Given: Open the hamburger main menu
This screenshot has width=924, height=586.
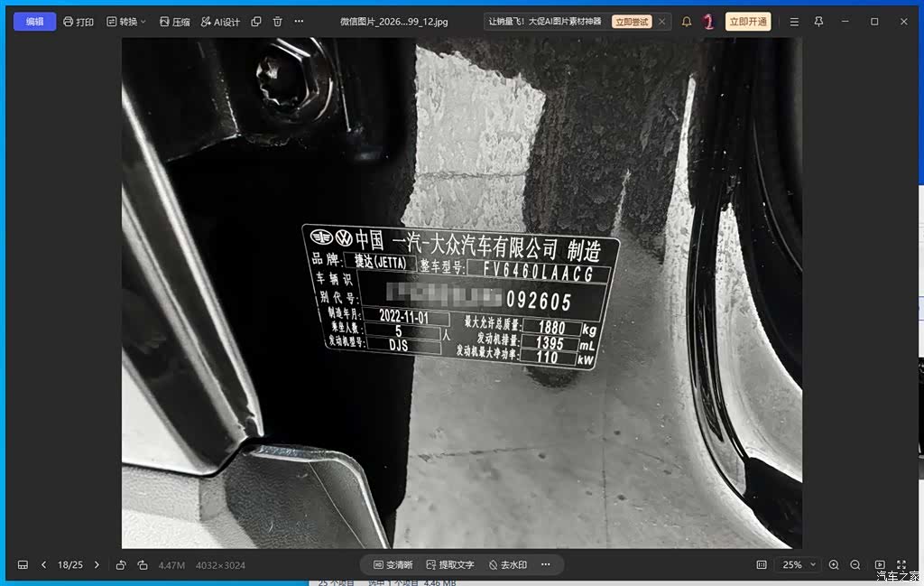Looking at the screenshot, I should 794,22.
